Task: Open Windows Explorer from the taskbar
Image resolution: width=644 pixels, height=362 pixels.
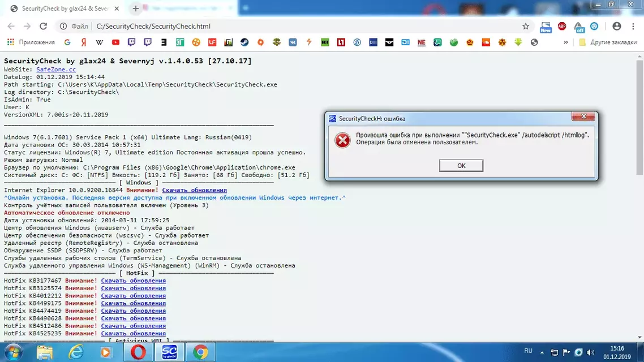Action: pos(44,352)
